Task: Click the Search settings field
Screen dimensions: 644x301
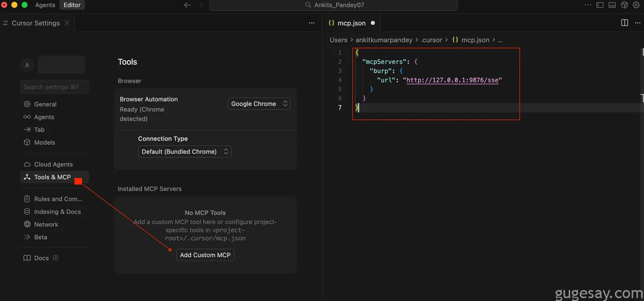Action: 54,87
